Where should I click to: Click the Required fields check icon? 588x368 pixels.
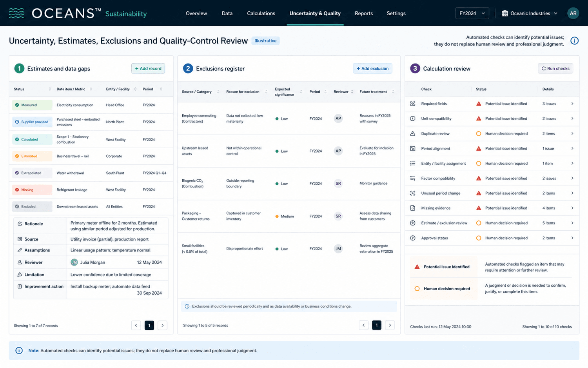(412, 104)
